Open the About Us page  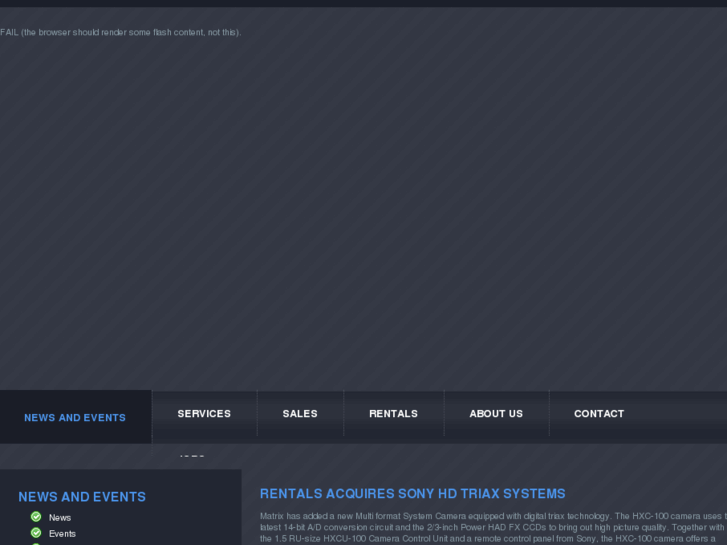tap(496, 414)
